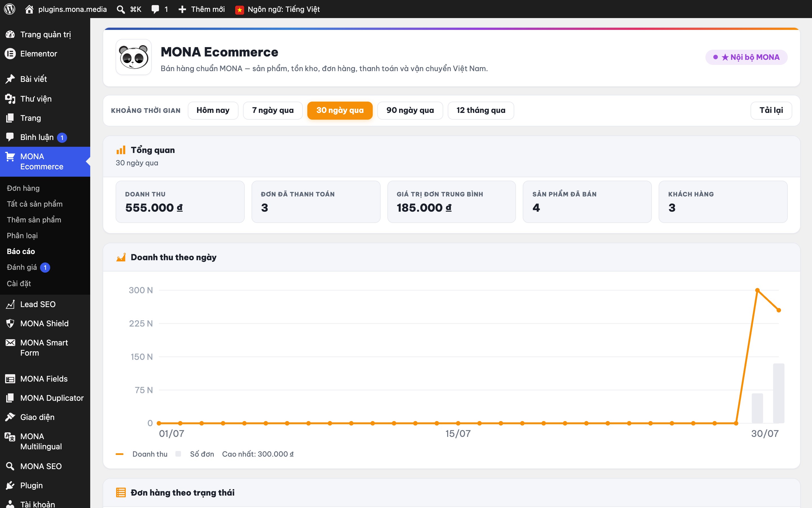The image size is (812, 508).
Task: Open the Thêm mới menu
Action: coord(208,9)
